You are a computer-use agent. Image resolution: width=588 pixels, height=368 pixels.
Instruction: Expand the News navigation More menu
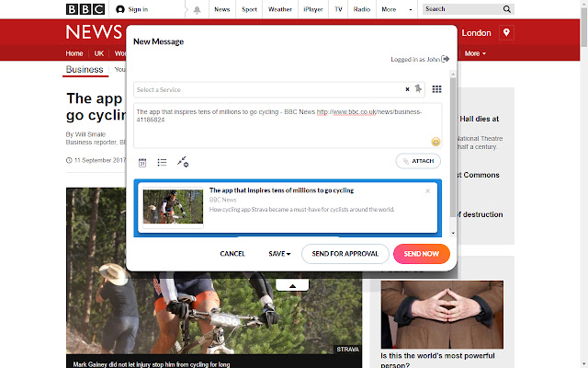[x=475, y=53]
